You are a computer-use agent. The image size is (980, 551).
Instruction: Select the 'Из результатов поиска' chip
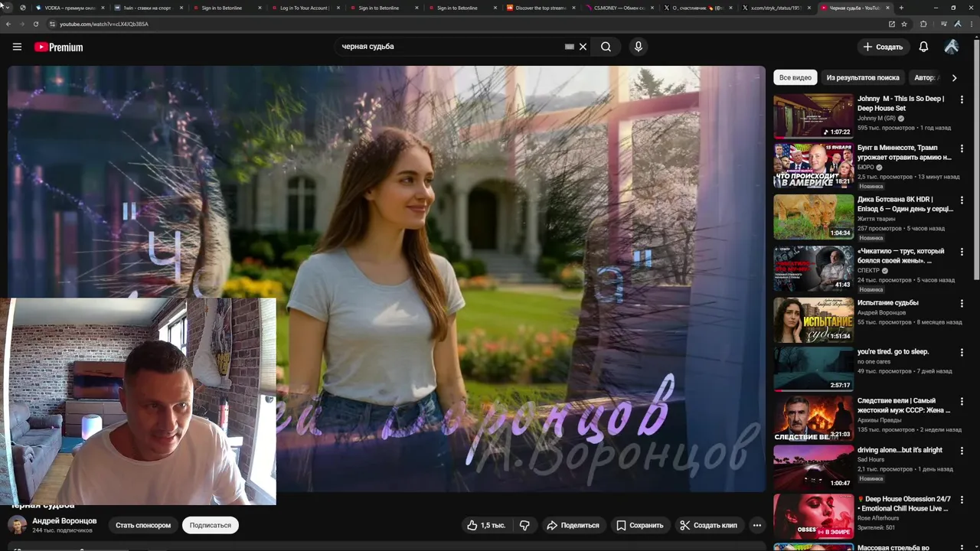click(x=862, y=77)
